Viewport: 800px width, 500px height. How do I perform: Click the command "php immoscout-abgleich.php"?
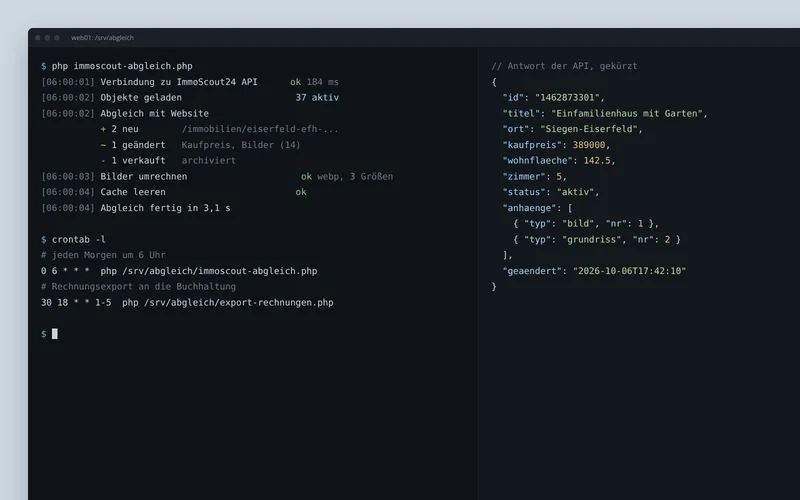click(x=122, y=66)
